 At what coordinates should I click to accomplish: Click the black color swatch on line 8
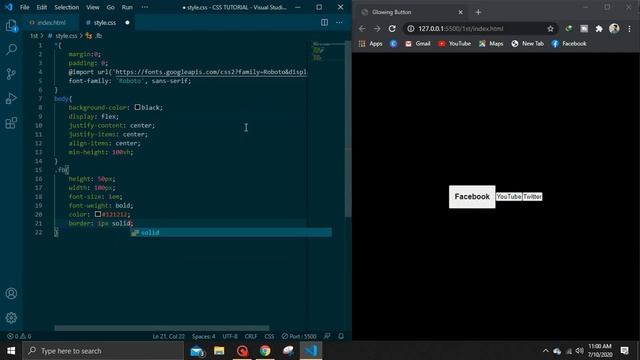pyautogui.click(x=138, y=107)
